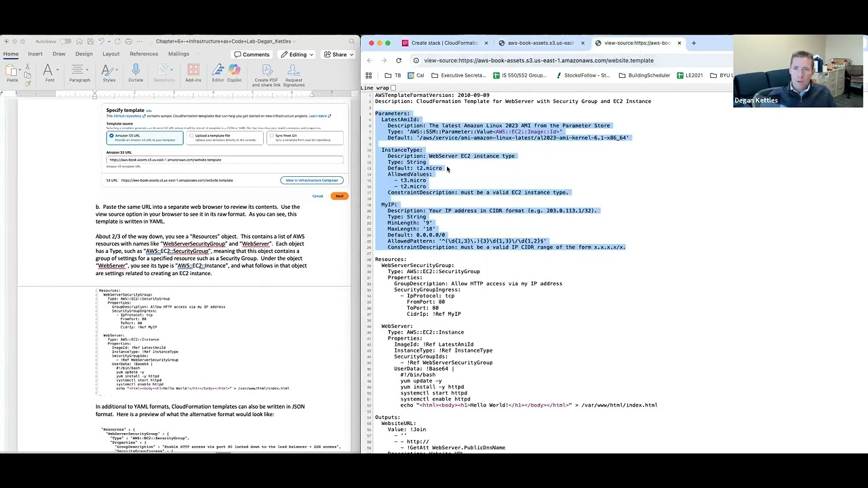Switch to the Mailings ribbon tab
Viewport: 868px width, 488px height.
point(178,54)
